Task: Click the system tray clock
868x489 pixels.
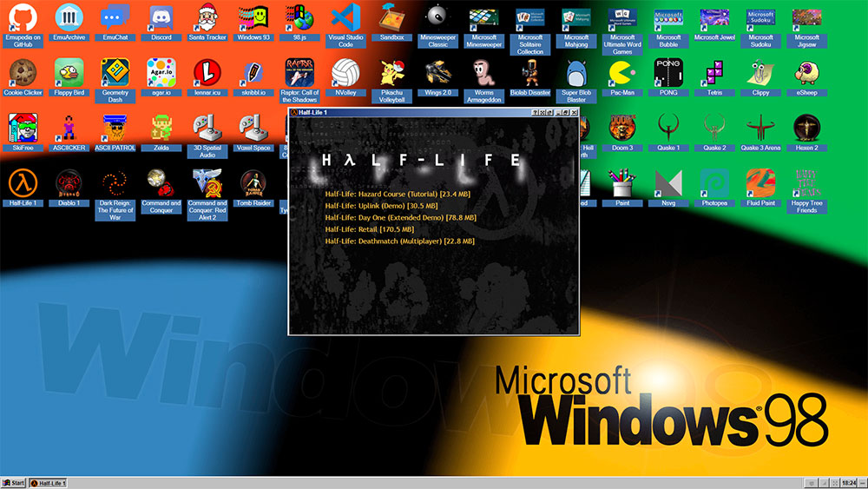Action: (x=849, y=482)
